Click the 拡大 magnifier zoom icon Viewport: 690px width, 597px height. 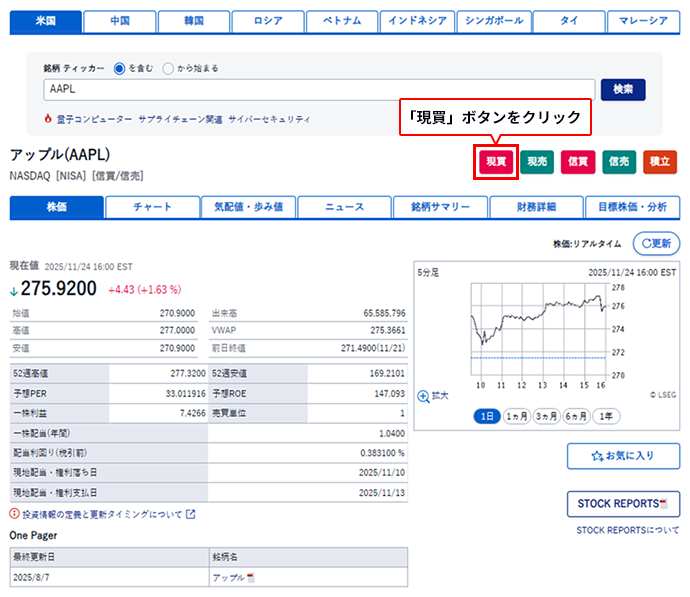424,396
